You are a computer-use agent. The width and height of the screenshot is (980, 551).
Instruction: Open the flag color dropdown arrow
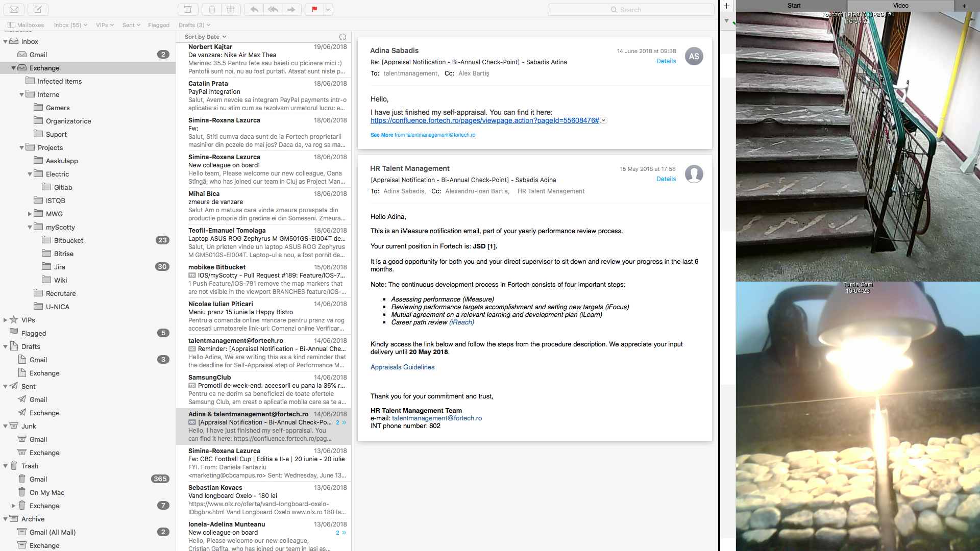pyautogui.click(x=328, y=9)
